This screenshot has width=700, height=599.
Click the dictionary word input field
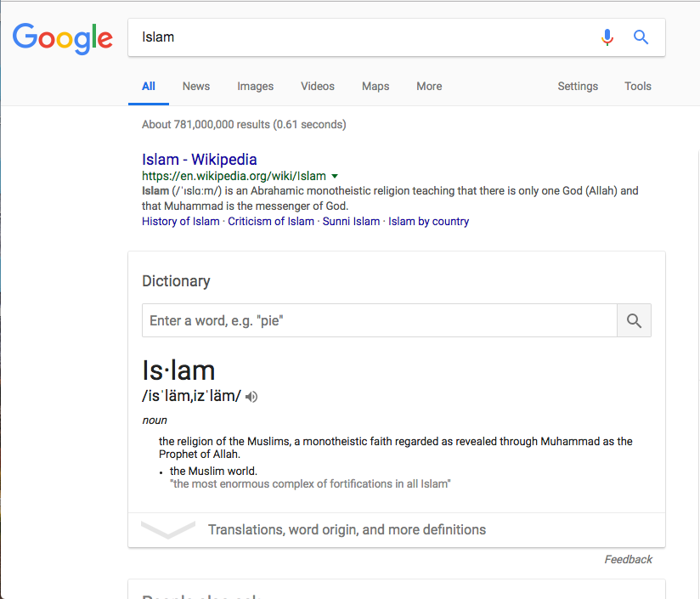click(380, 320)
